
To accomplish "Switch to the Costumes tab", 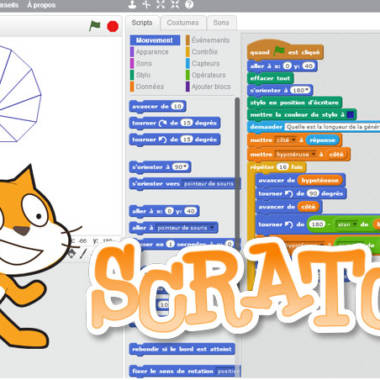I will pos(183,23).
